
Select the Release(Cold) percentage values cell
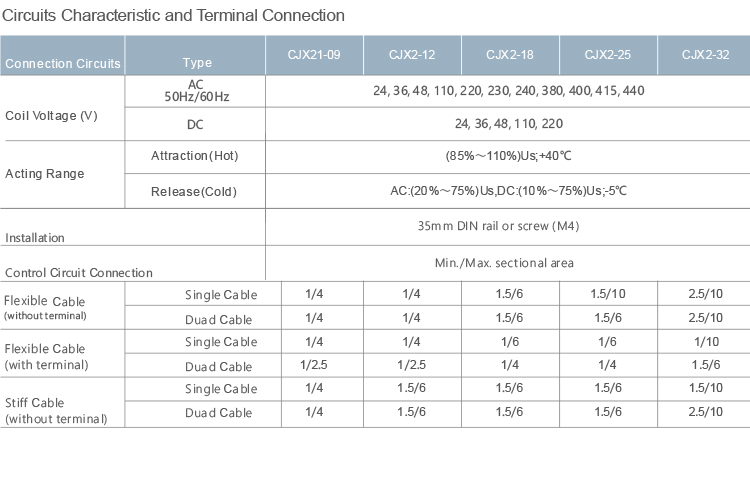[508, 191]
